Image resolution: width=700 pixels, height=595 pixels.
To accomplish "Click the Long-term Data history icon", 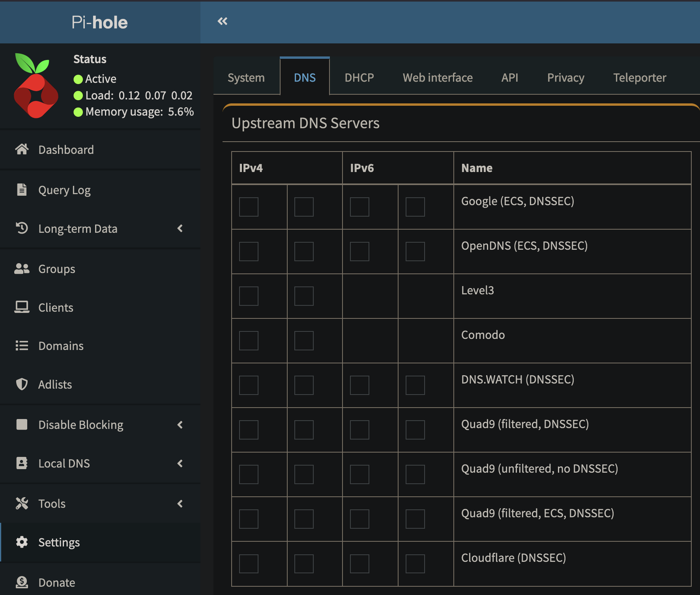I will [22, 228].
